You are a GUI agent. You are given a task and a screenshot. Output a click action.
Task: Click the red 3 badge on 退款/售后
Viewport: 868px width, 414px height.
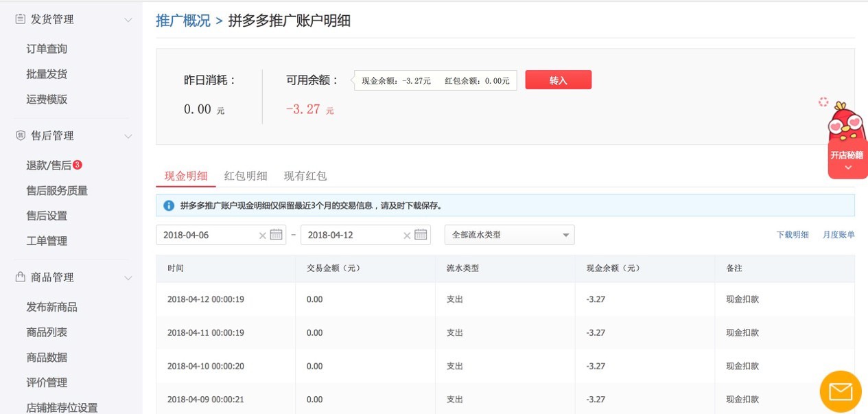tap(78, 165)
